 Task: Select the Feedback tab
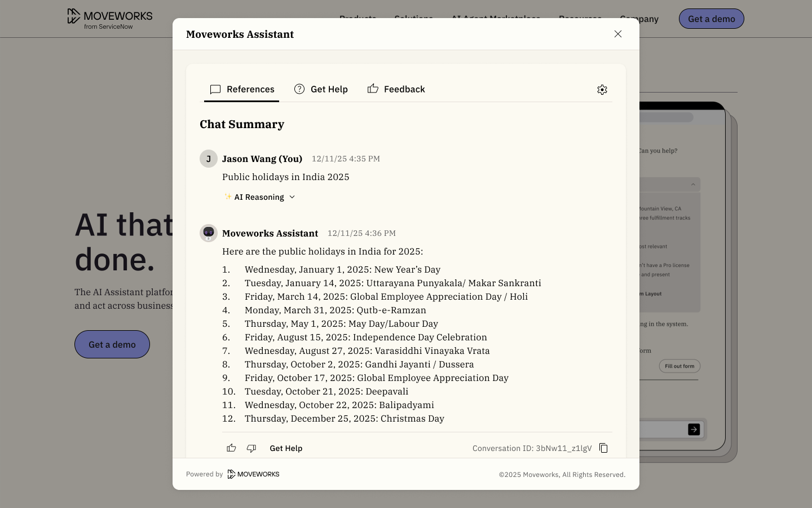click(396, 89)
